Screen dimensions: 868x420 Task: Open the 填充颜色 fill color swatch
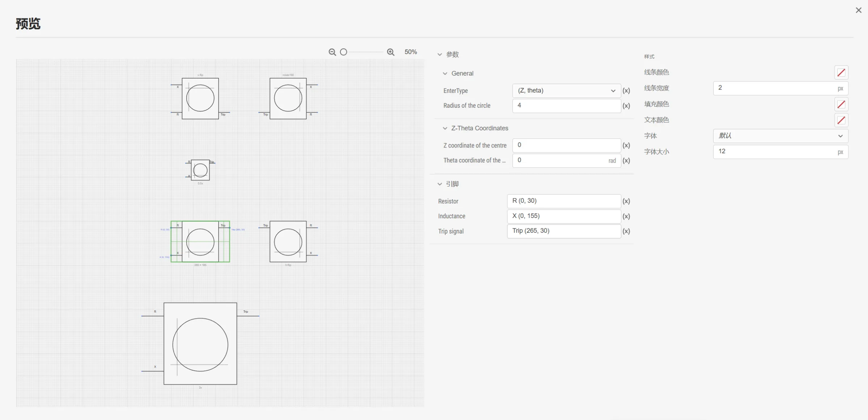(841, 104)
